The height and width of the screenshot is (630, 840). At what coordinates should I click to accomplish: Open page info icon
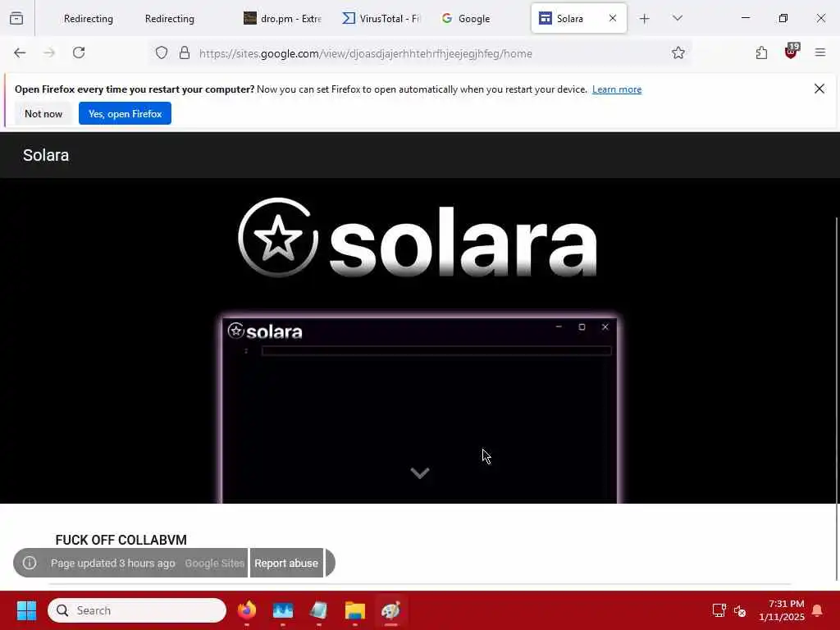[30, 563]
